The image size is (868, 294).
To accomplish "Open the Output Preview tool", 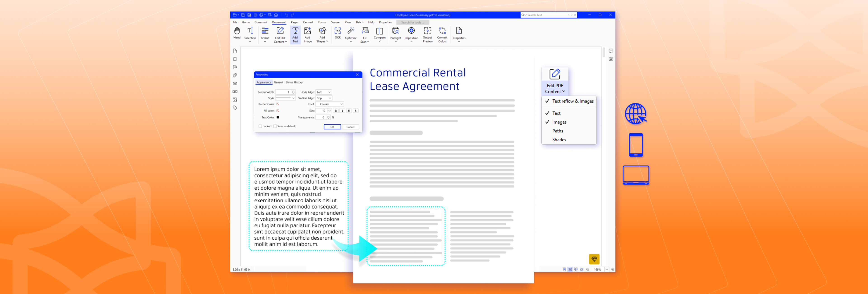I will point(427,34).
